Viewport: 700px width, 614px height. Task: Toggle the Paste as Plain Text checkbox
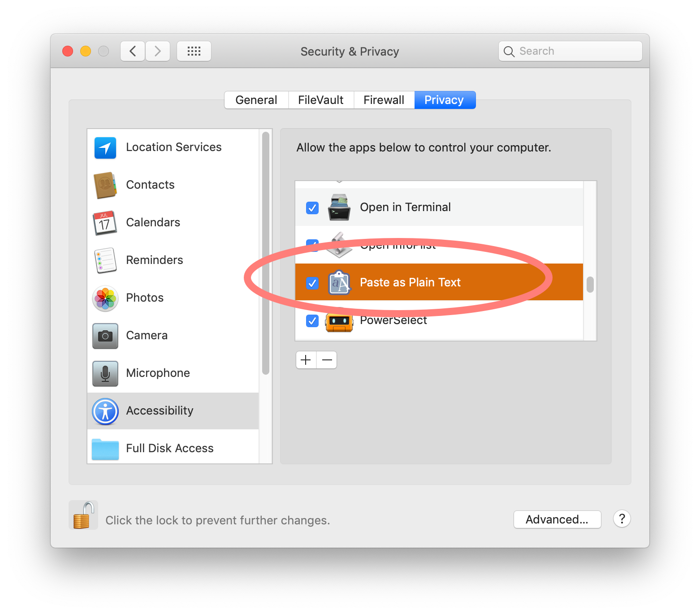(x=312, y=283)
